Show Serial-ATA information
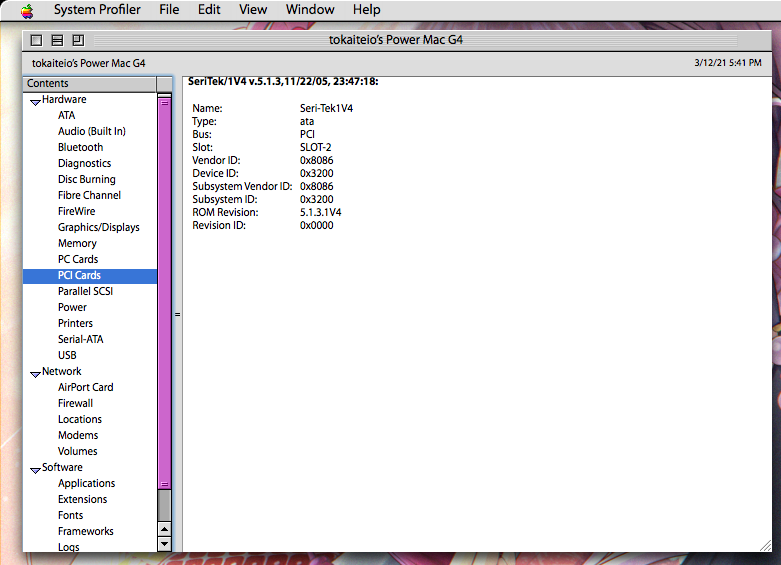Viewport: 781px width, 565px height. (x=81, y=339)
